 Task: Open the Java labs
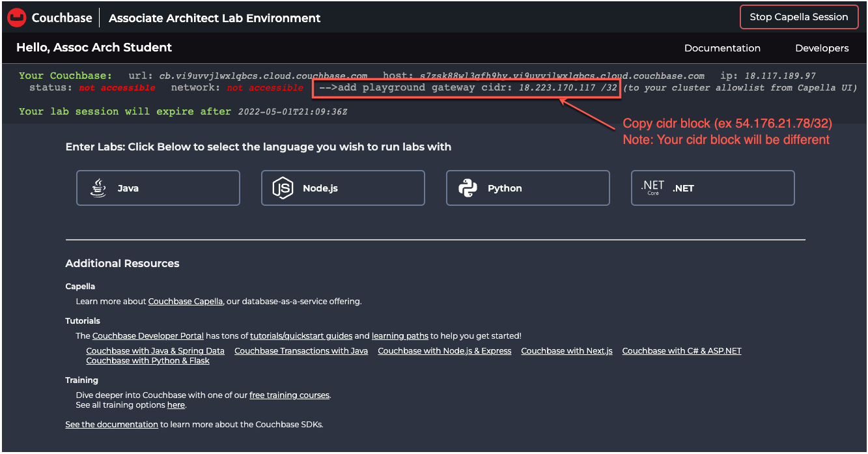(x=158, y=188)
